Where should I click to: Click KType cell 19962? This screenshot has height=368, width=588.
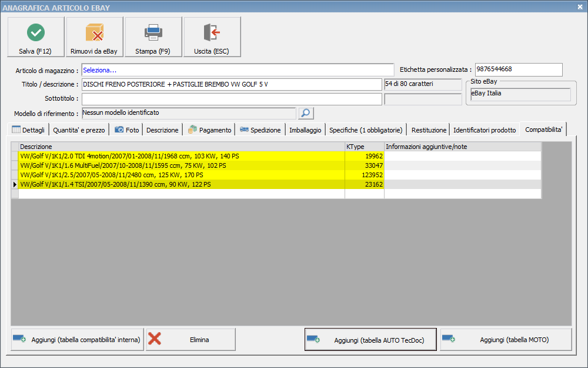pyautogui.click(x=364, y=156)
